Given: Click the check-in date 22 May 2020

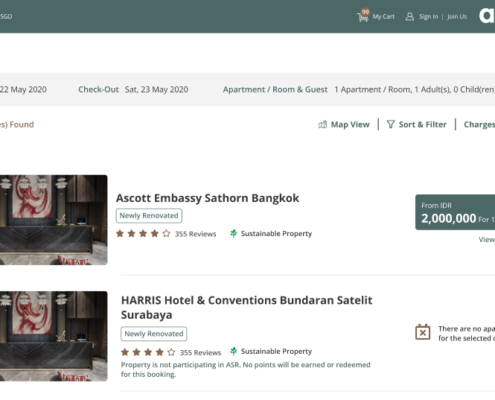Looking at the screenshot, I should coord(23,89).
